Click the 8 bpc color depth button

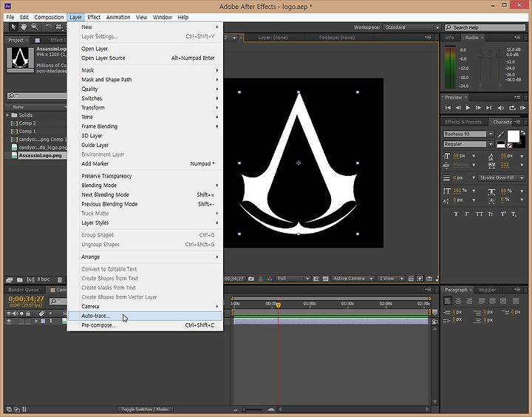pos(44,279)
